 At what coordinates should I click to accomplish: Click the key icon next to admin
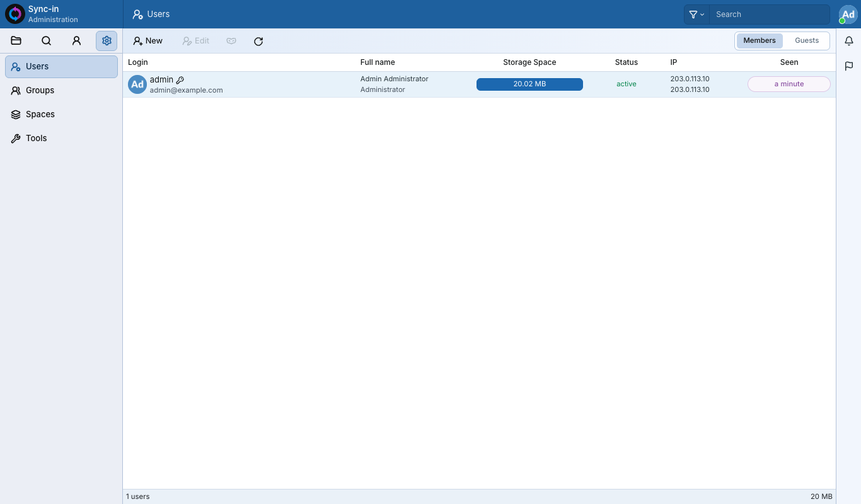pyautogui.click(x=180, y=80)
